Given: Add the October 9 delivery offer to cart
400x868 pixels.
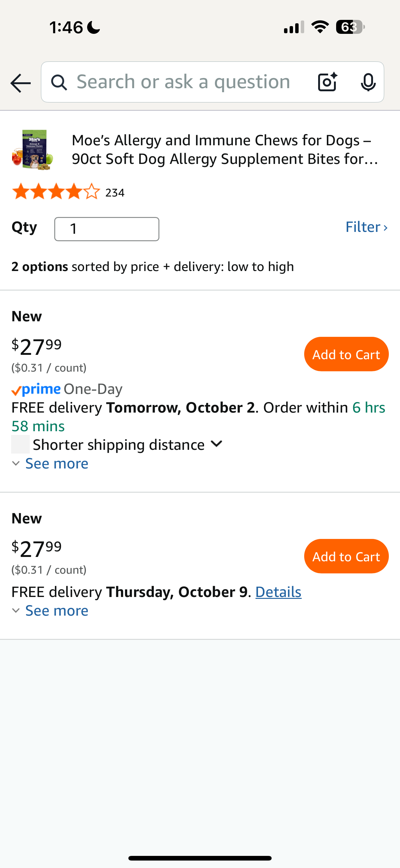Looking at the screenshot, I should (346, 556).
